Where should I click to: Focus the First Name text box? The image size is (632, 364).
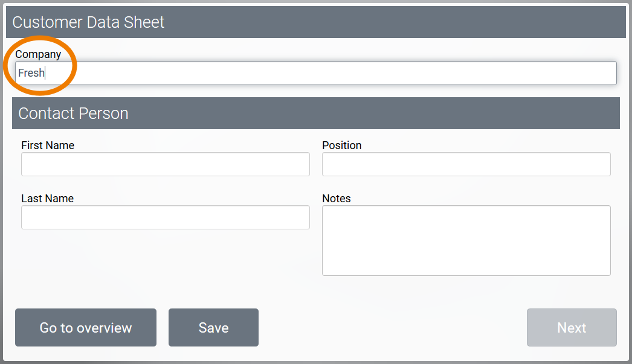tap(165, 164)
